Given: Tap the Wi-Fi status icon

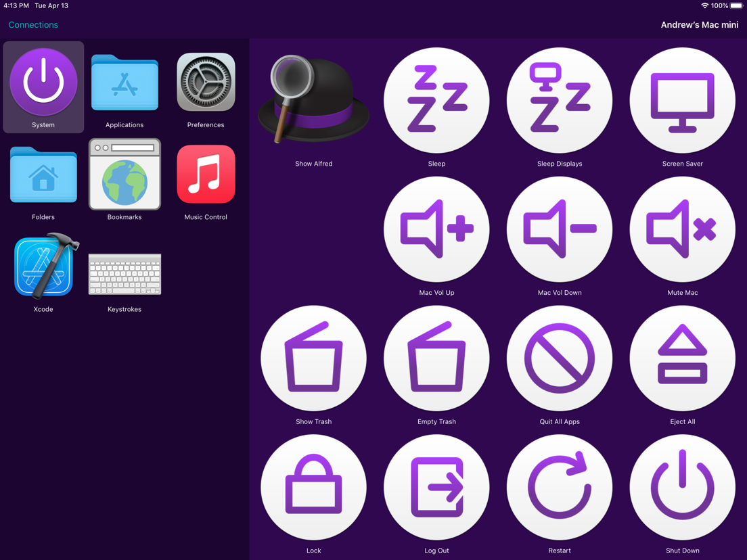Looking at the screenshot, I should click(704, 5).
